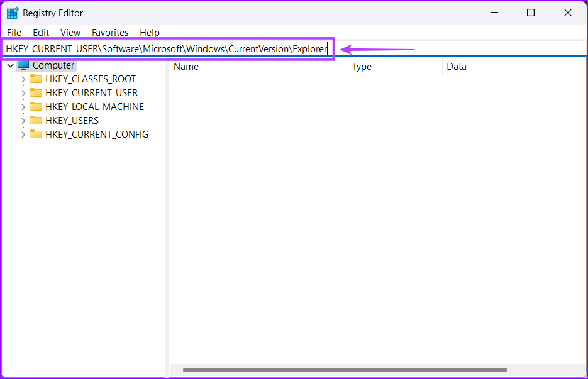Click the HKEY_CLASSES_ROOT folder icon
588x379 pixels.
coord(36,79)
